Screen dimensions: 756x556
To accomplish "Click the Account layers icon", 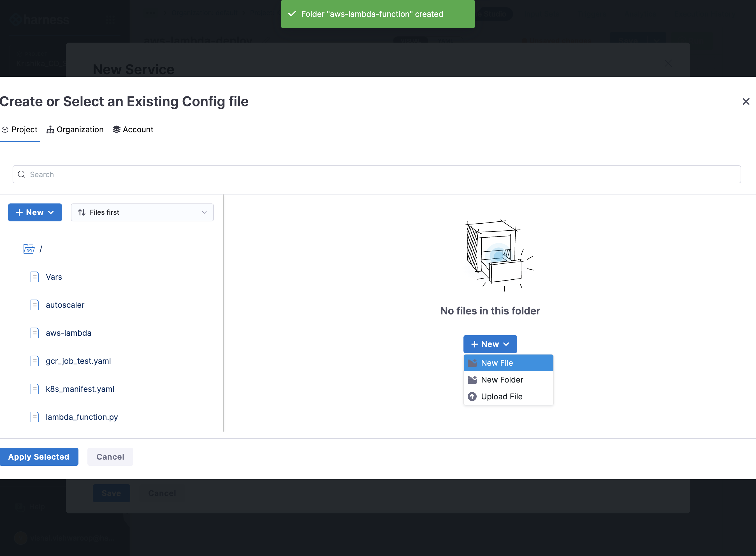I will (x=116, y=129).
